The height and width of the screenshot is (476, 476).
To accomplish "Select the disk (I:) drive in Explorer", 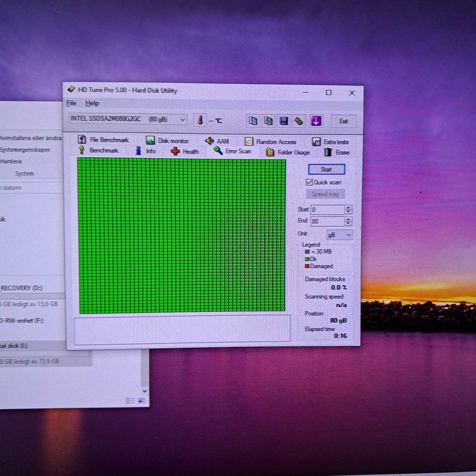I will (14, 346).
